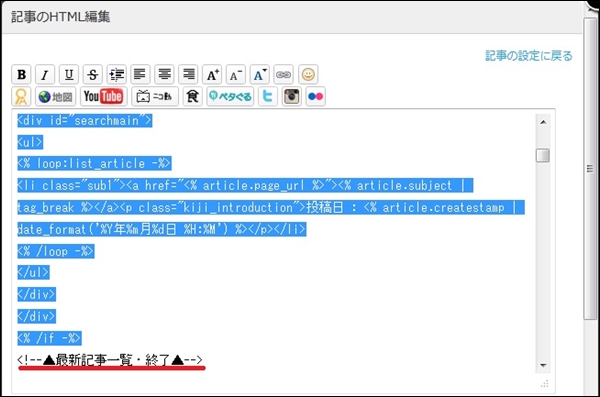Open the emoji smiley picker
The height and width of the screenshot is (397, 600).
point(308,74)
